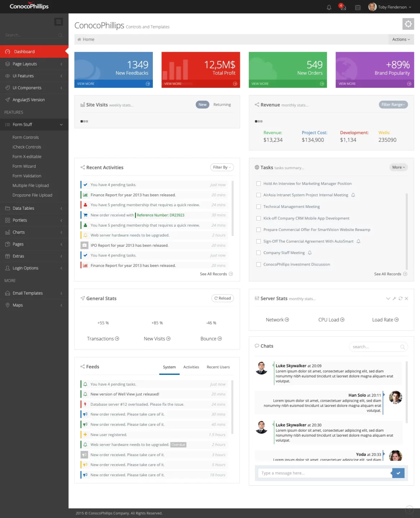Open the Transactions stat link
This screenshot has width=420, height=518.
(103, 339)
